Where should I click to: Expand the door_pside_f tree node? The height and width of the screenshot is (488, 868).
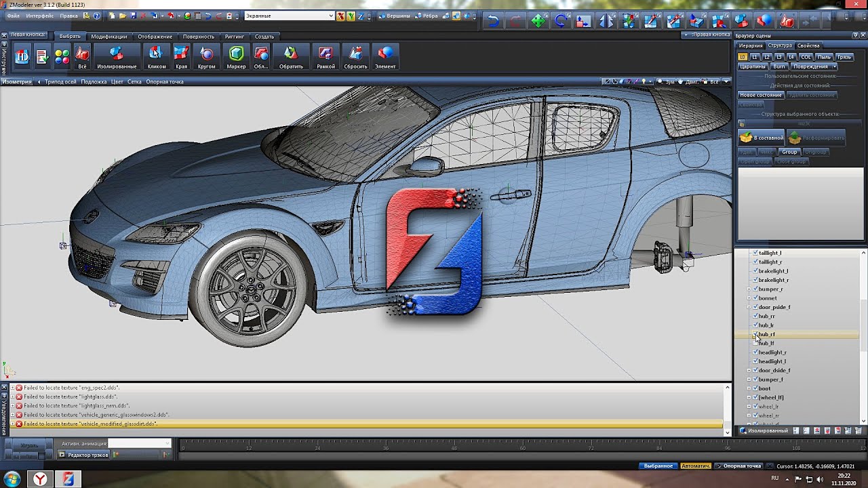(x=749, y=307)
